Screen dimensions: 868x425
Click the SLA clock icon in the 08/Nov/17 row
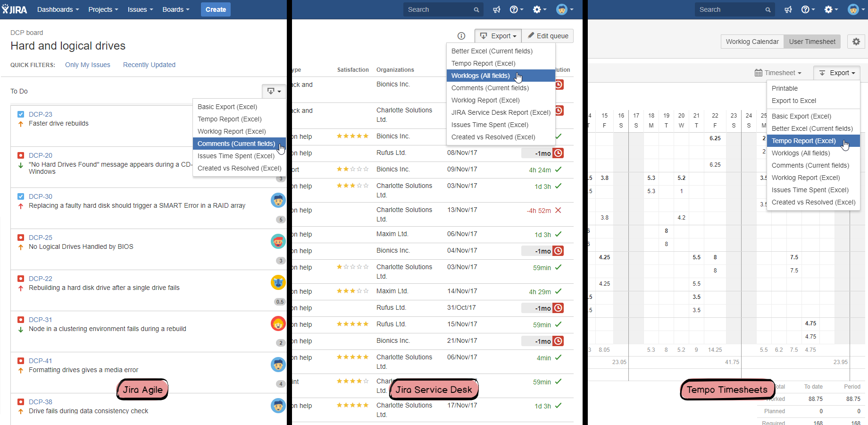tap(558, 153)
